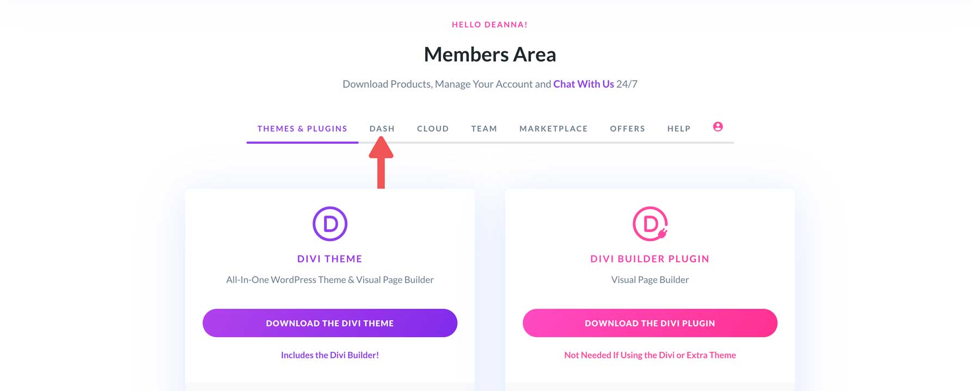View the Offers tab
Screen dimensions: 980x391
click(627, 129)
